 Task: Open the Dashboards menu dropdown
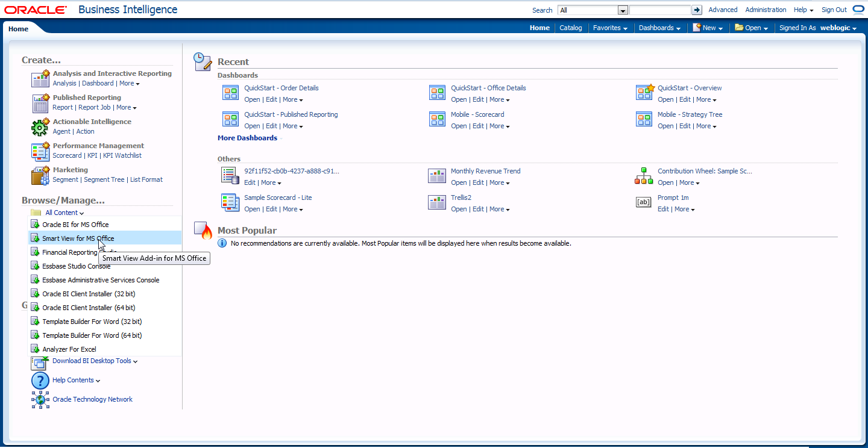coord(660,28)
